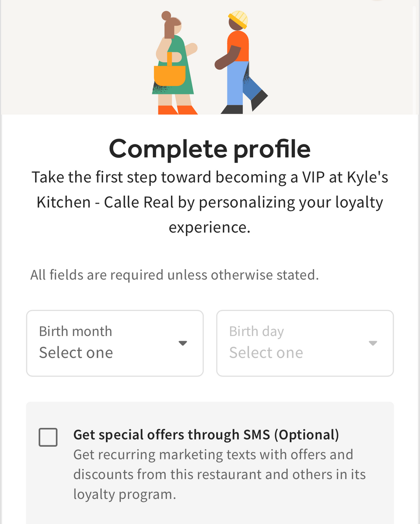Open the Birth month dropdown
420x524 pixels.
pos(115,343)
